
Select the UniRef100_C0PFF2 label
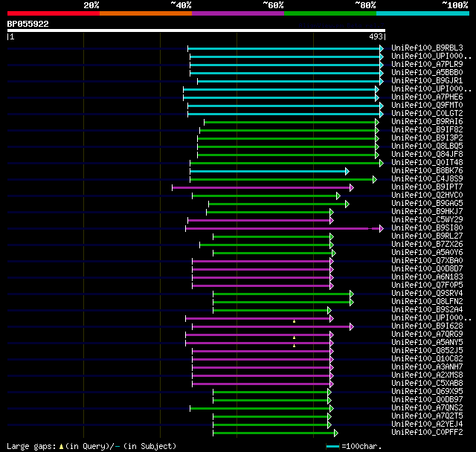coord(427,433)
